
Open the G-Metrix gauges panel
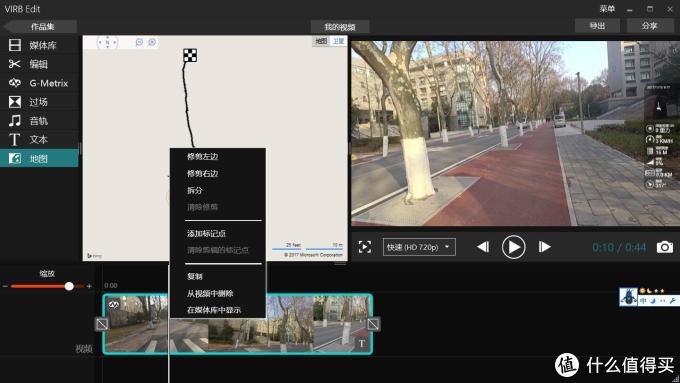tap(39, 83)
